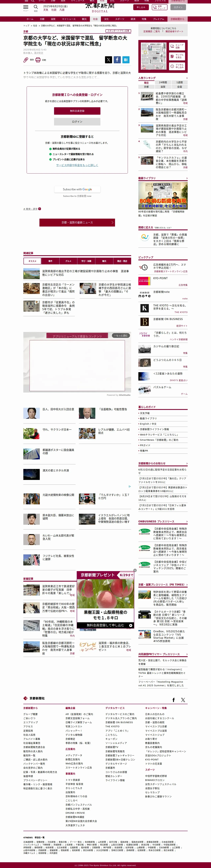Share article on Hatena Bookmark

pyautogui.click(x=126, y=60)
